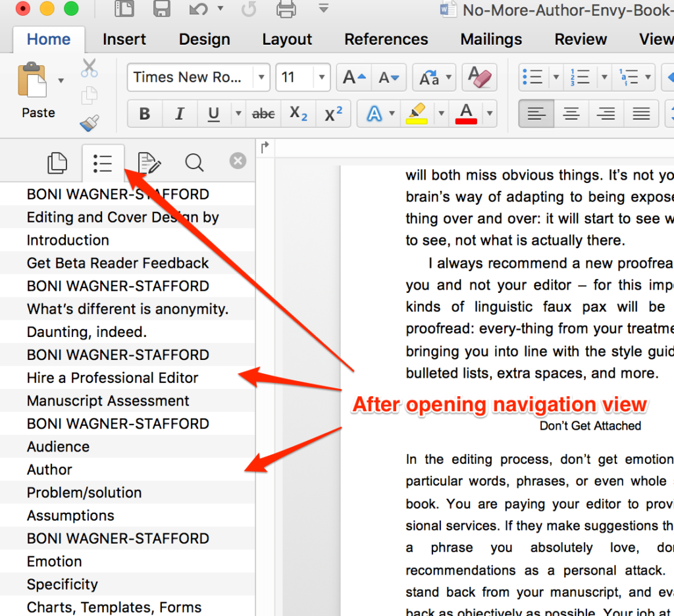The image size is (674, 616).
Task: Switch to the Review ribbon tab
Action: pos(581,39)
